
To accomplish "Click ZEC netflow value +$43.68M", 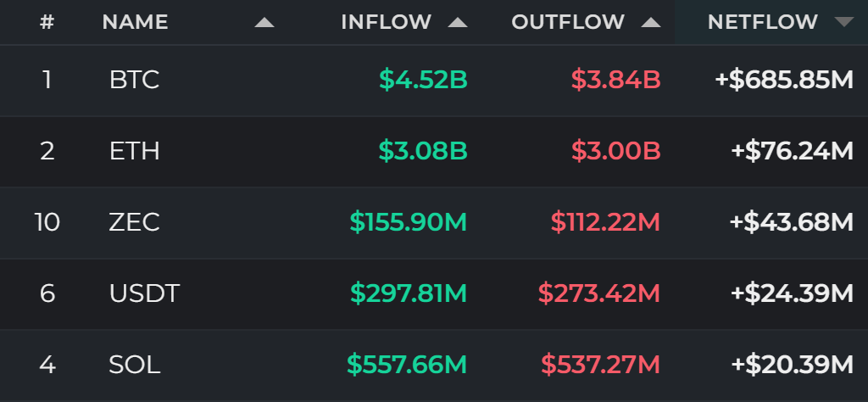I will [792, 222].
